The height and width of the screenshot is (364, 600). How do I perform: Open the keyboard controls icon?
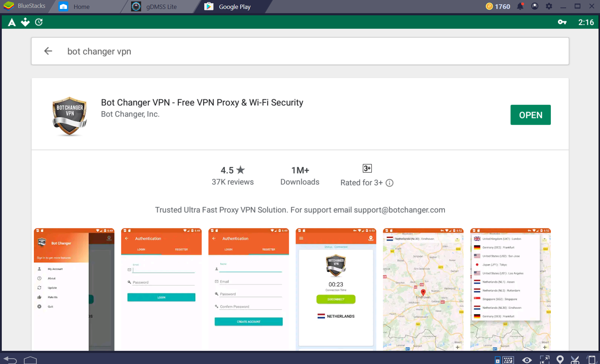[x=508, y=360]
